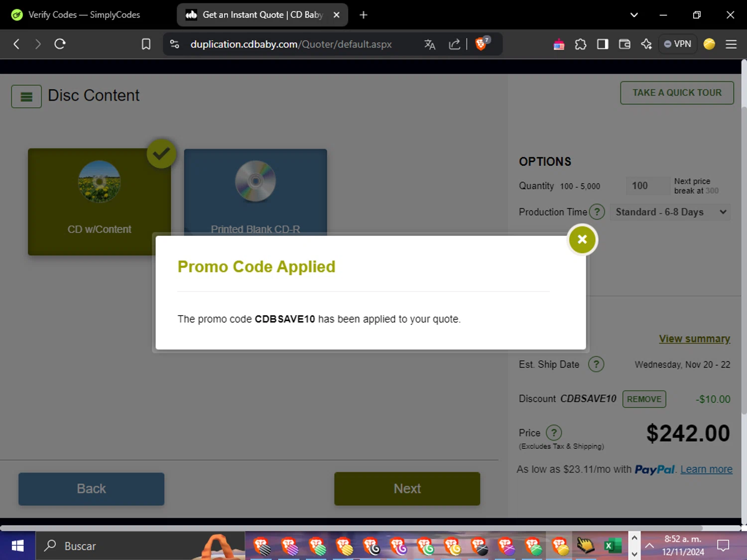Screen dimensions: 747x560
Task: Open the extensions puzzle menu
Action: pyautogui.click(x=581, y=44)
